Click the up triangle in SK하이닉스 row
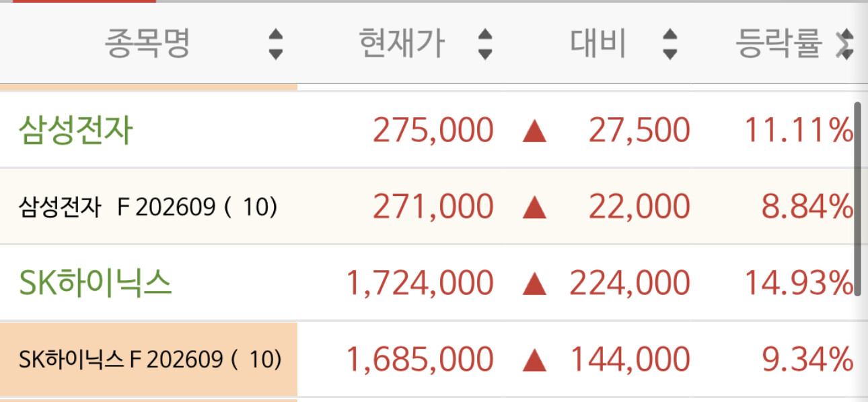 (x=535, y=284)
